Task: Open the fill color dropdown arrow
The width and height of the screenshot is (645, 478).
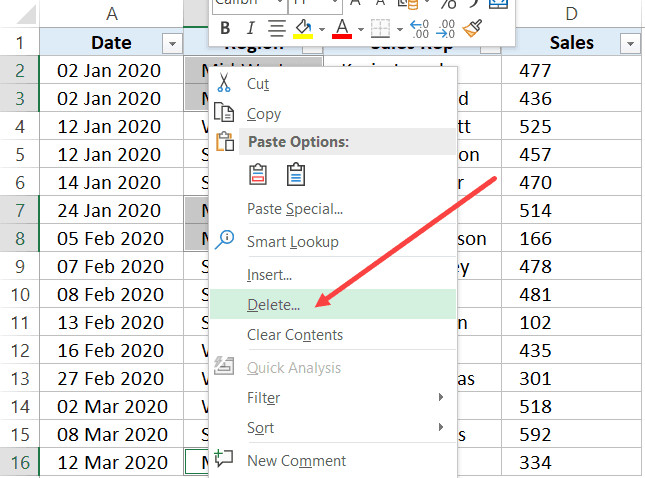Action: (x=322, y=28)
